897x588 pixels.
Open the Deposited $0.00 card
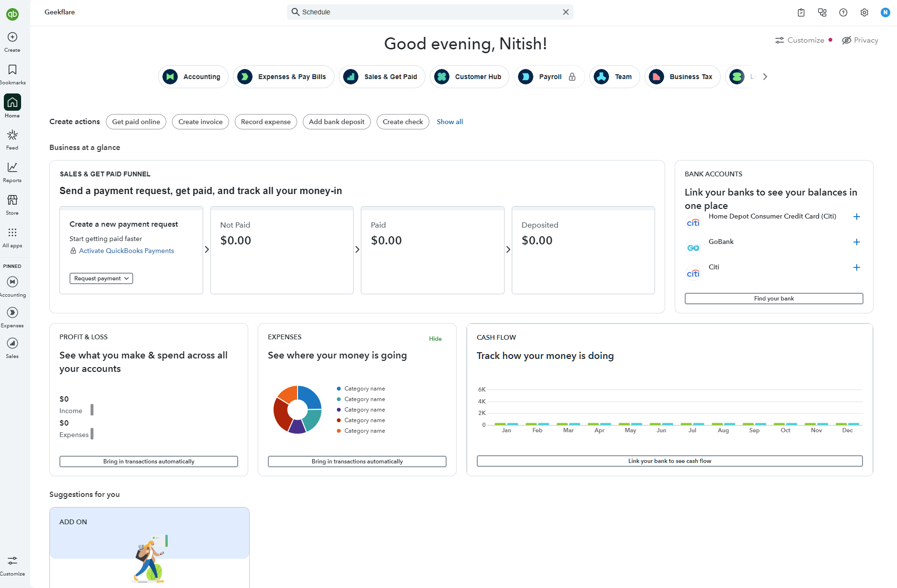583,250
